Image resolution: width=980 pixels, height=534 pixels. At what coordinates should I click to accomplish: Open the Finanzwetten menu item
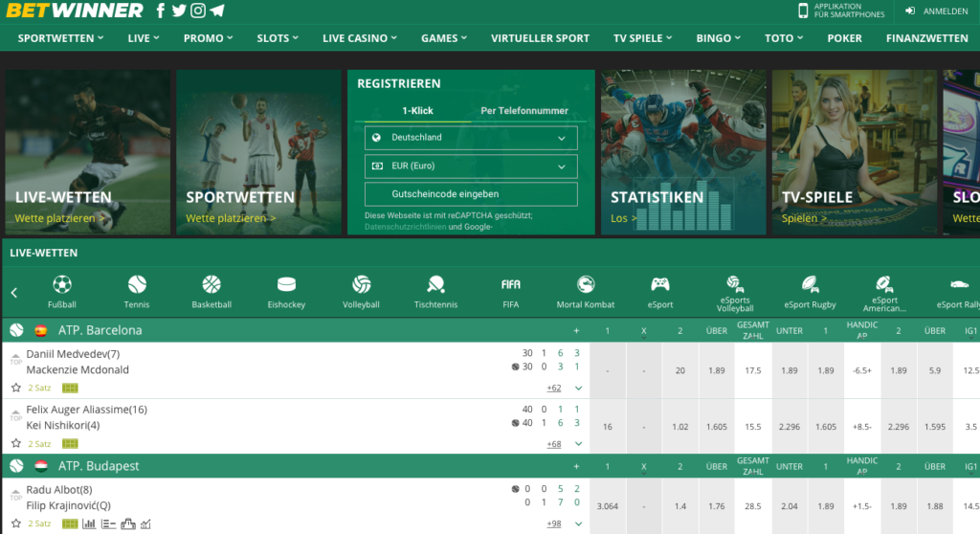(926, 38)
